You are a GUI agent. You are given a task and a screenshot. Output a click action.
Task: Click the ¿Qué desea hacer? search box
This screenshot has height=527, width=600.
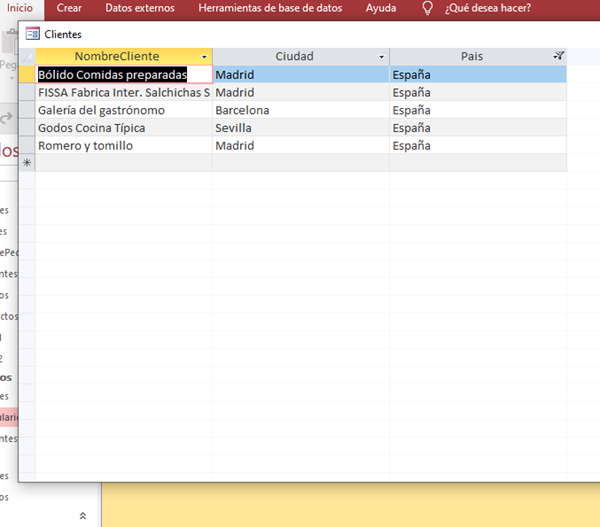pyautogui.click(x=488, y=8)
